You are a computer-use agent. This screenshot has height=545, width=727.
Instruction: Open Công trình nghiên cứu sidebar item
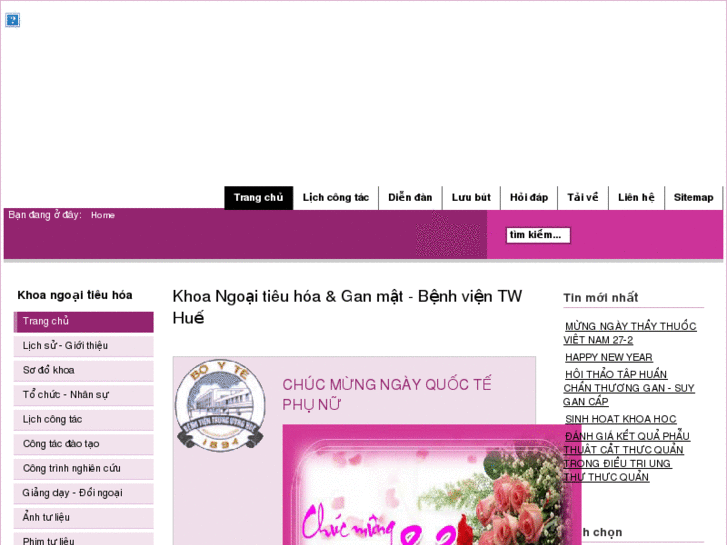83,469
